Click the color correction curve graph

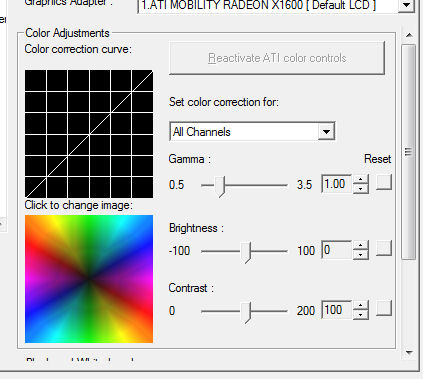89,134
